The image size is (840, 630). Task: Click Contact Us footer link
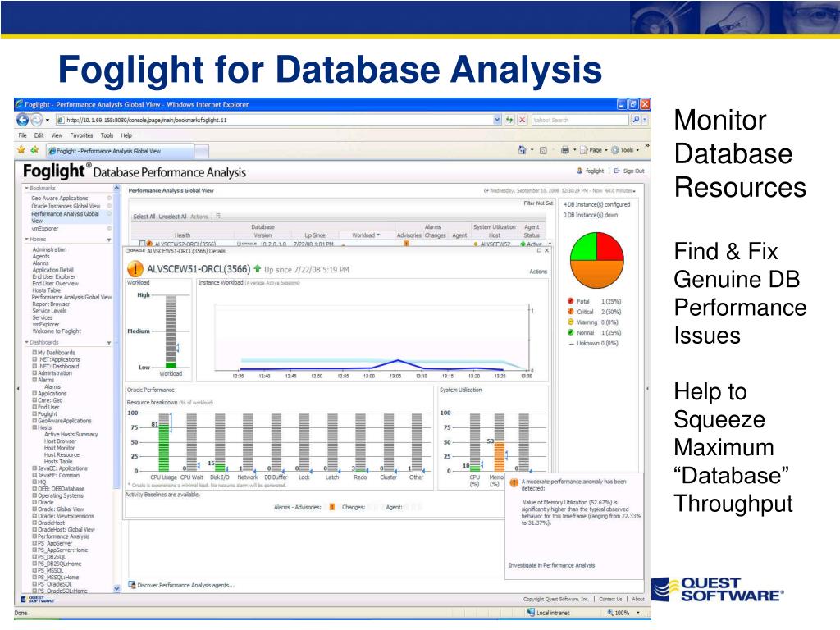(610, 599)
